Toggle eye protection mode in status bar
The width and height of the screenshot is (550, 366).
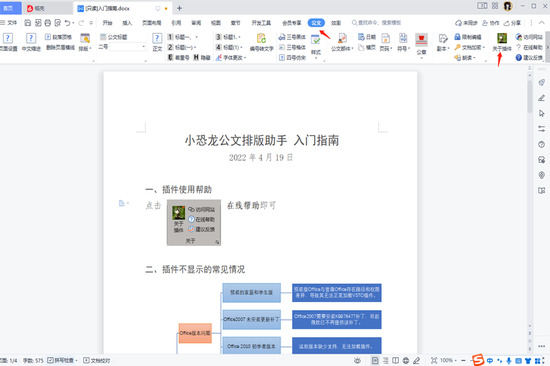tap(357, 360)
